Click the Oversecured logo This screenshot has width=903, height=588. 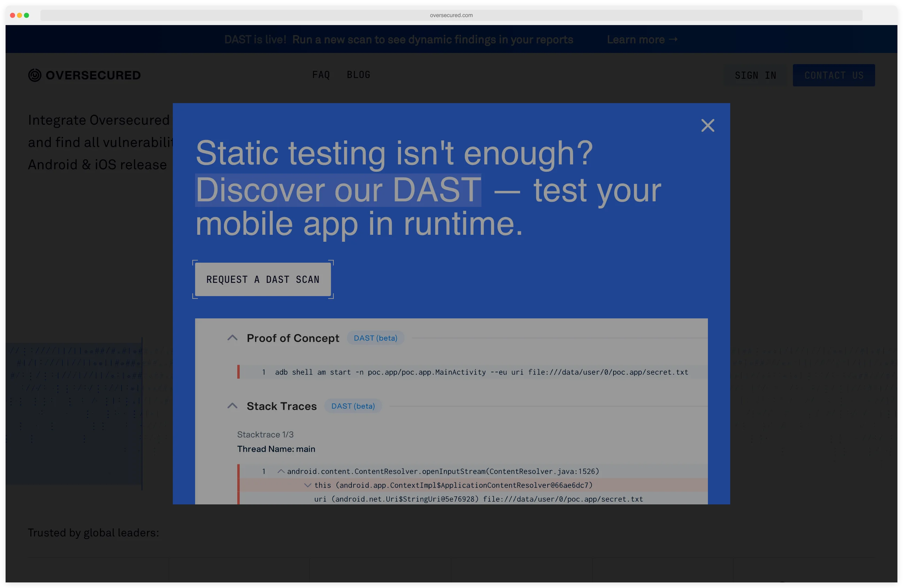click(x=84, y=75)
